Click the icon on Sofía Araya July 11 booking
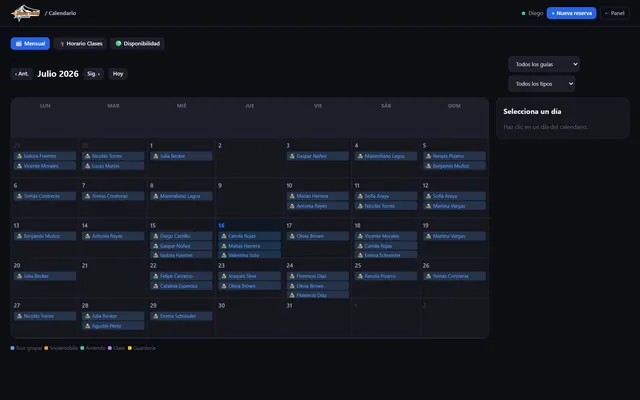640x400 pixels. click(x=360, y=196)
